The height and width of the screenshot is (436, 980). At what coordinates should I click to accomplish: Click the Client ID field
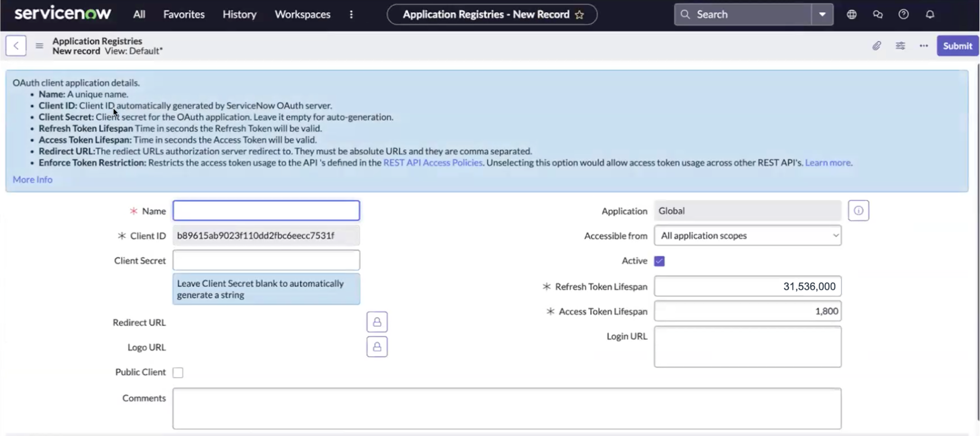(266, 236)
